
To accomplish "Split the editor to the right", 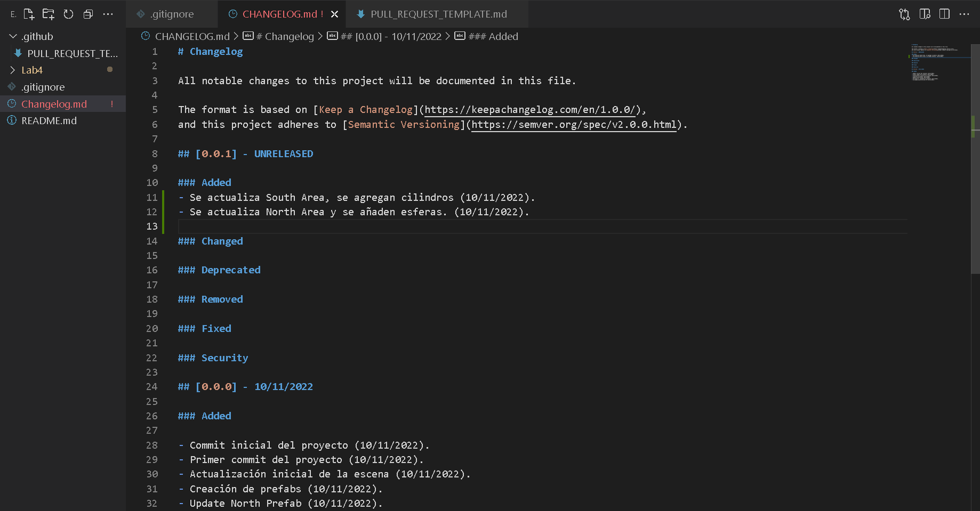I will (944, 14).
